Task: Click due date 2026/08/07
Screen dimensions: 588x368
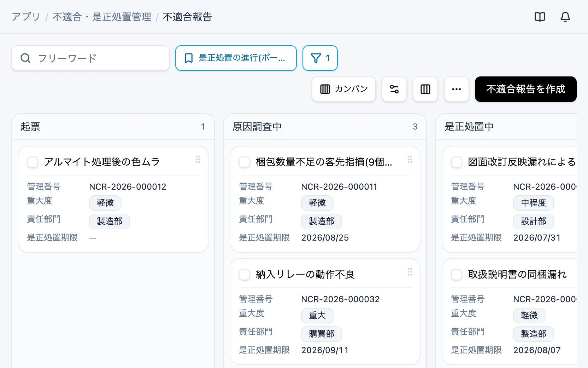Action: click(x=537, y=350)
